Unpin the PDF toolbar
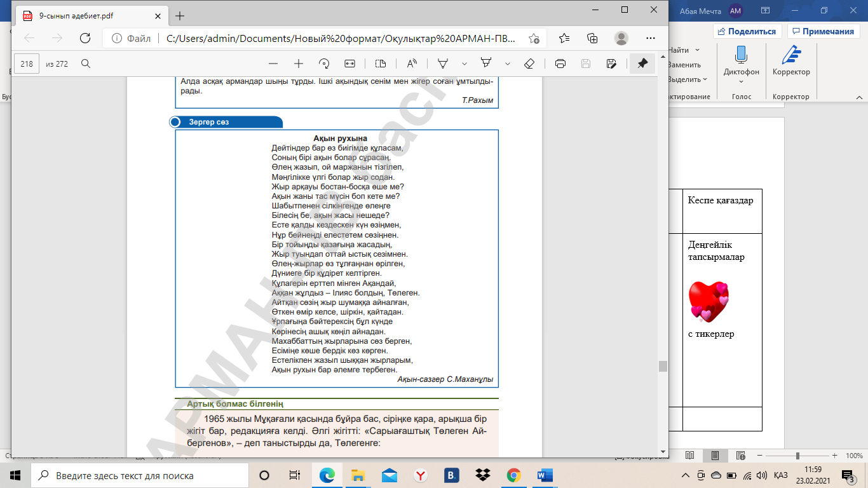The width and height of the screenshot is (868, 488). [x=642, y=64]
